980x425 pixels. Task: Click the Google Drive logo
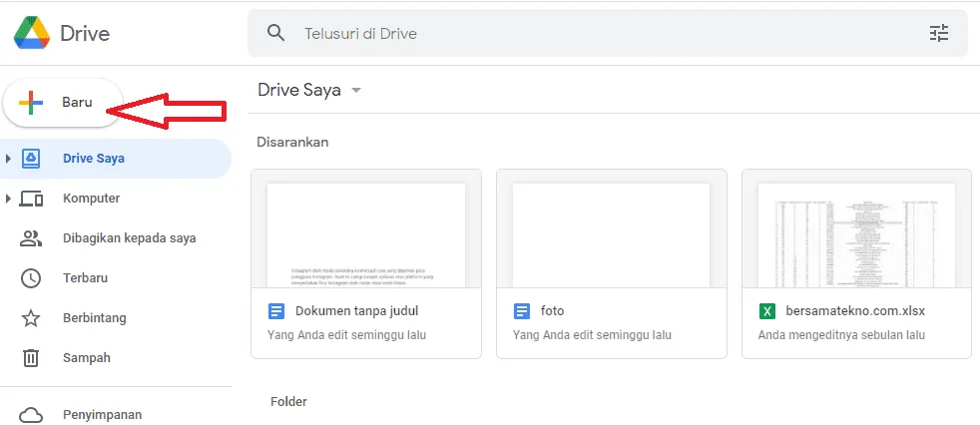[x=32, y=33]
